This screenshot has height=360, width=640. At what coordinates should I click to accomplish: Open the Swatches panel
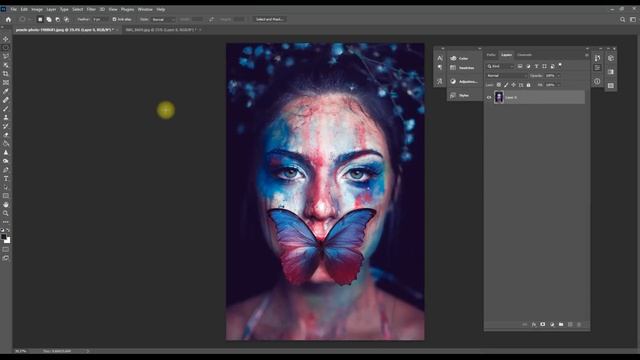pos(462,68)
